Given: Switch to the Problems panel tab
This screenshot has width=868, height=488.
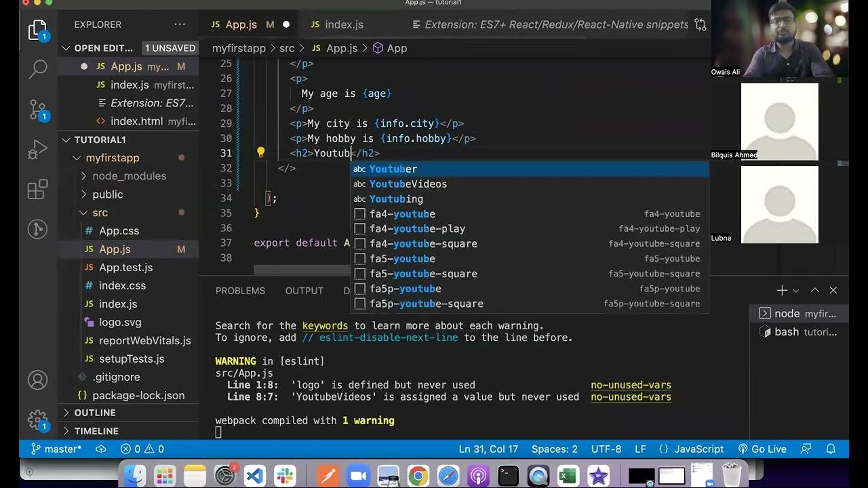Looking at the screenshot, I should coord(240,291).
